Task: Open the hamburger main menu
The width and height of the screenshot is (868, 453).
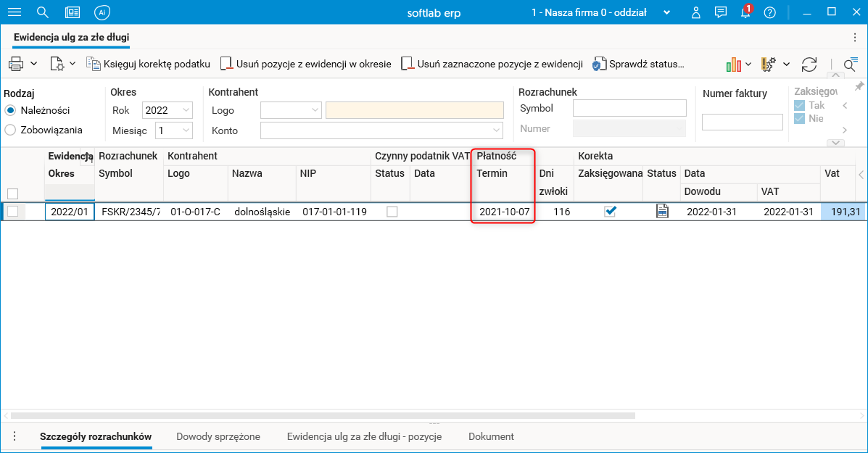Action: (15, 12)
